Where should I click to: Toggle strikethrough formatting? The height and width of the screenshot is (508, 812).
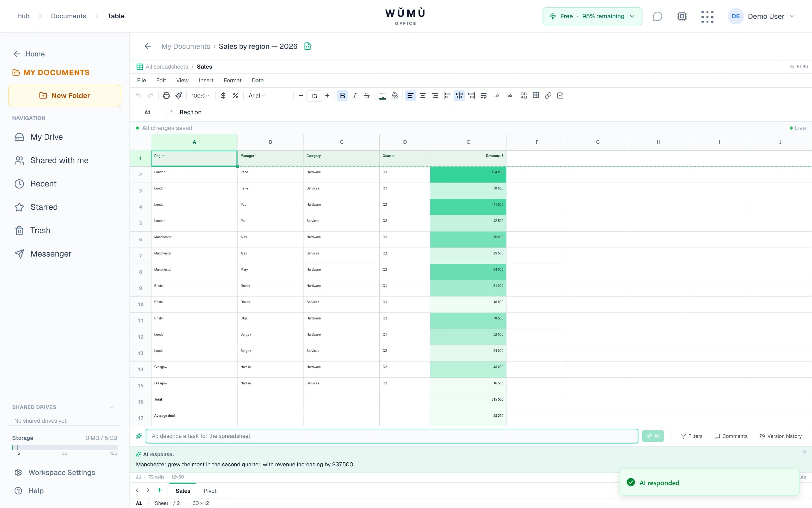tap(367, 96)
